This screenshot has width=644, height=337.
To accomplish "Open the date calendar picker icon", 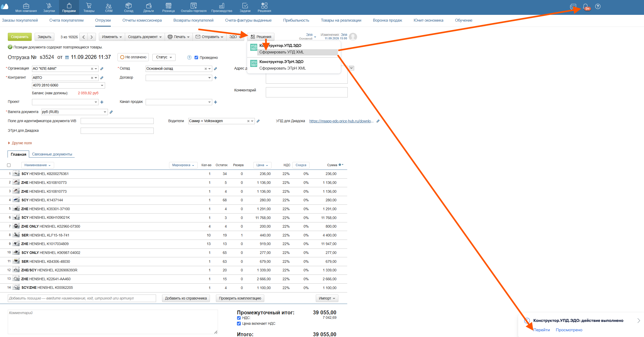I will coord(67,57).
